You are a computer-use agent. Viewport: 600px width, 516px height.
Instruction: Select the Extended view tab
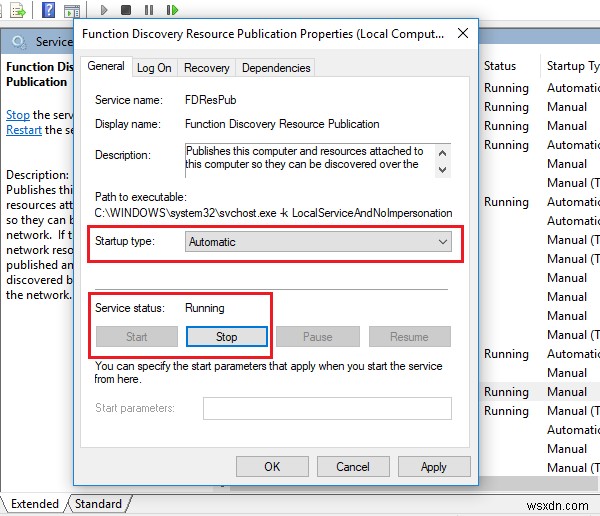coord(34,504)
